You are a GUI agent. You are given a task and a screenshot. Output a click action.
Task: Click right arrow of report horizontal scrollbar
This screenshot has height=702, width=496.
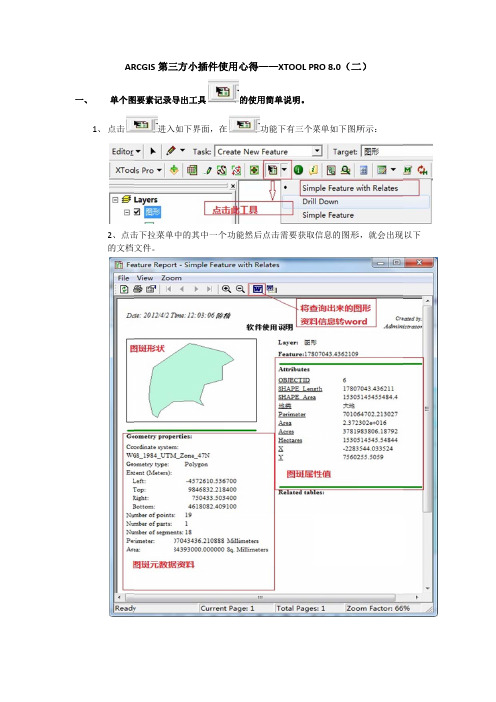coord(417,597)
